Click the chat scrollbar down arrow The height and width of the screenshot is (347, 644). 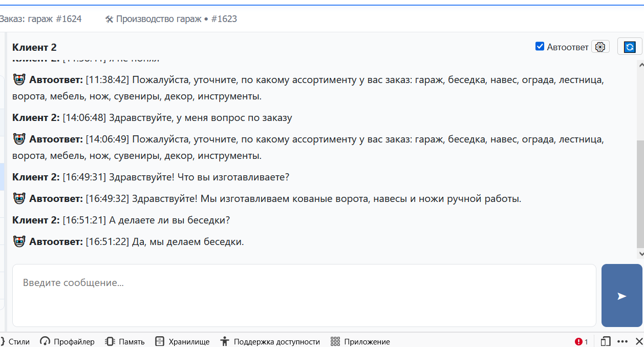pyautogui.click(x=640, y=254)
